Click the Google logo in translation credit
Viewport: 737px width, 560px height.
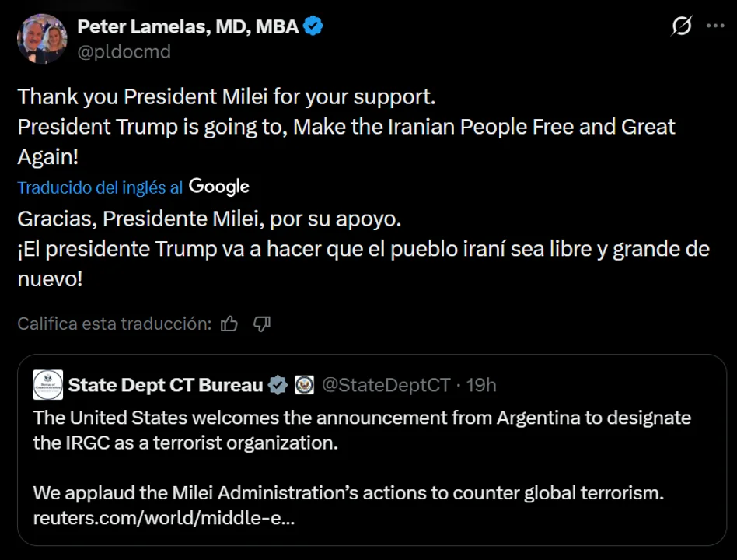tap(219, 187)
